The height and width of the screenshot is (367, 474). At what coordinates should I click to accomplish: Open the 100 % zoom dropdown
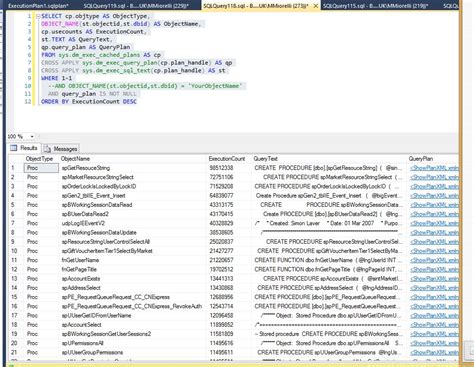pos(32,136)
